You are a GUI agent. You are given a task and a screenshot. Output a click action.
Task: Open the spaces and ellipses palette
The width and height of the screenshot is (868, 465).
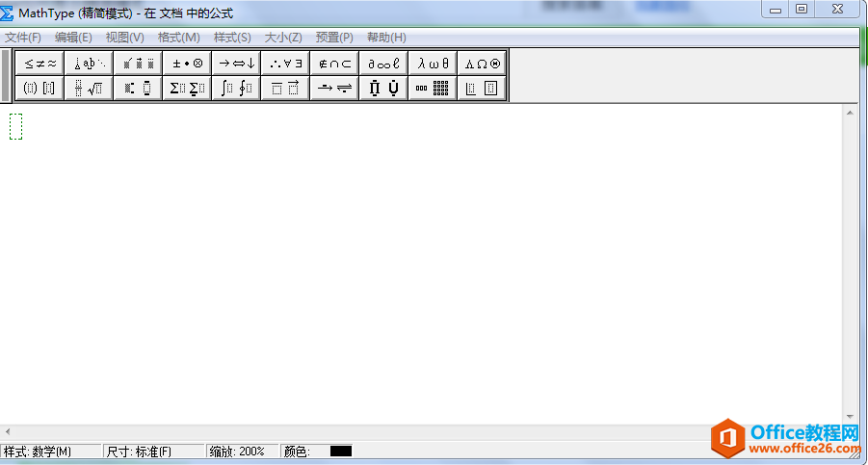[x=89, y=64]
